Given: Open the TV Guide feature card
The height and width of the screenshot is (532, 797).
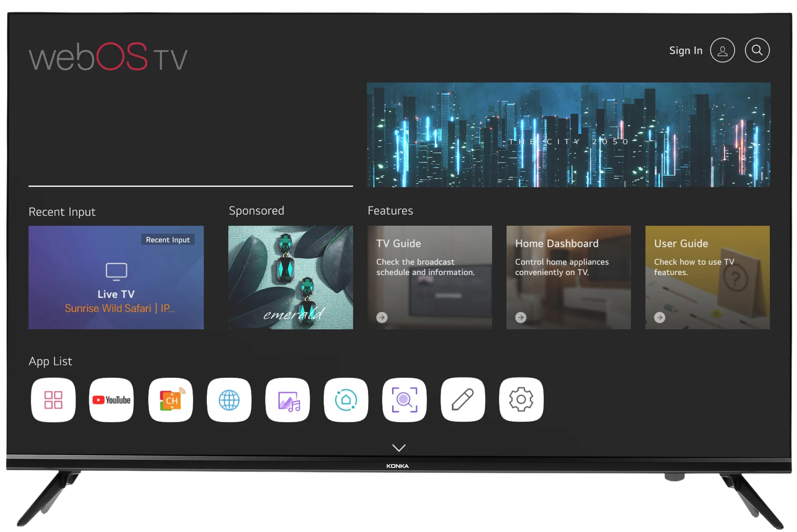Looking at the screenshot, I should tap(430, 278).
